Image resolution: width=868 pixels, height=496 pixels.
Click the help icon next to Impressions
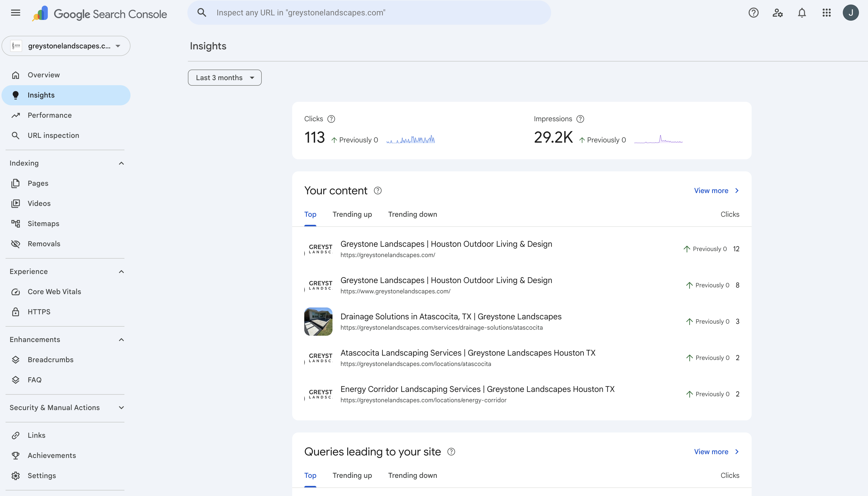(x=580, y=119)
